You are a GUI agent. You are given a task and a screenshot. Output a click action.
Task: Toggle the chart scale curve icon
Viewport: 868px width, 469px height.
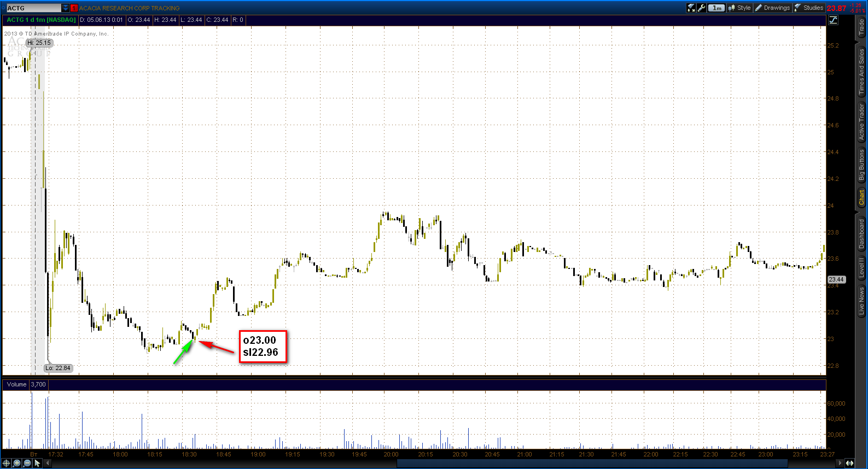[x=834, y=20]
